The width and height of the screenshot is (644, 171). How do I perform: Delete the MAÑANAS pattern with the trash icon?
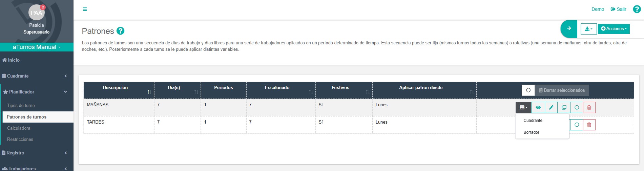[x=589, y=107]
